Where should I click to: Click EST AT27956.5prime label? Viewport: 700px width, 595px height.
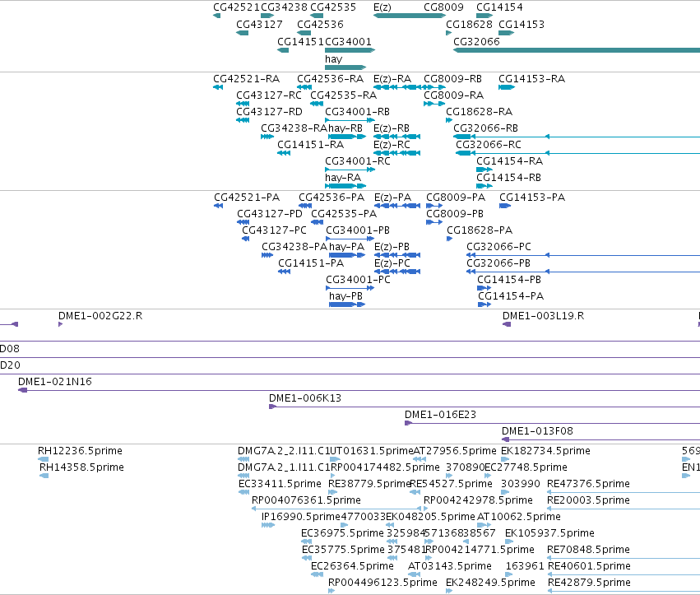454,451
